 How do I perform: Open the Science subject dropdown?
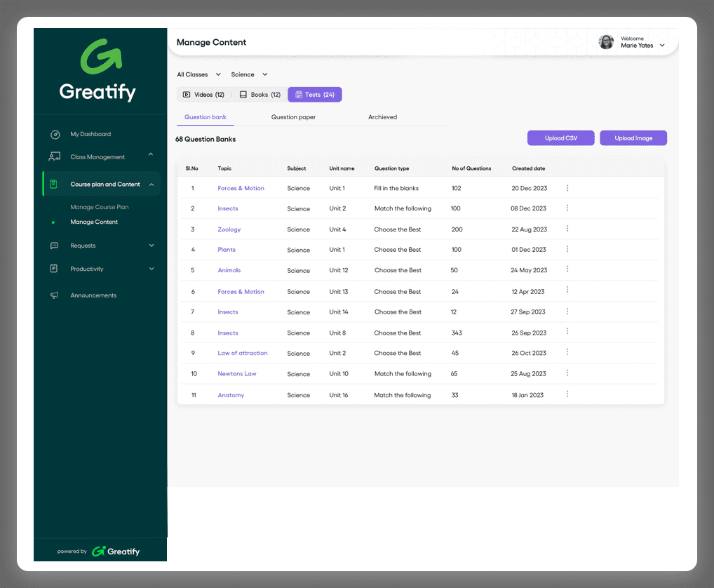pos(249,74)
